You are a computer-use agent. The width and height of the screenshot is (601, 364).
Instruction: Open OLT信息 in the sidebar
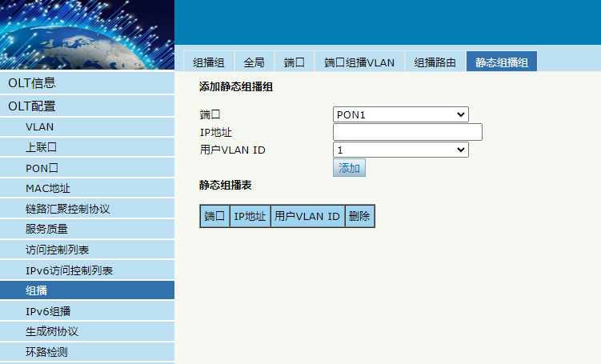click(87, 82)
